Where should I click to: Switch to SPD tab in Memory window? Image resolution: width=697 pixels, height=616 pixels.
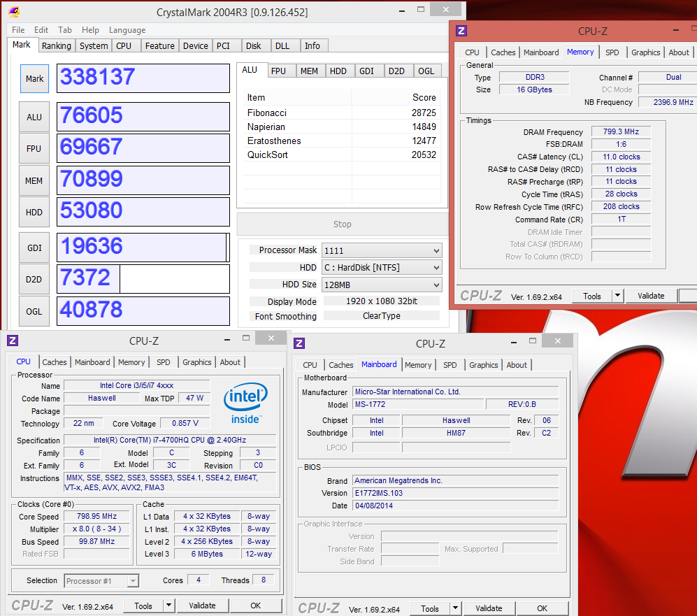tap(612, 52)
